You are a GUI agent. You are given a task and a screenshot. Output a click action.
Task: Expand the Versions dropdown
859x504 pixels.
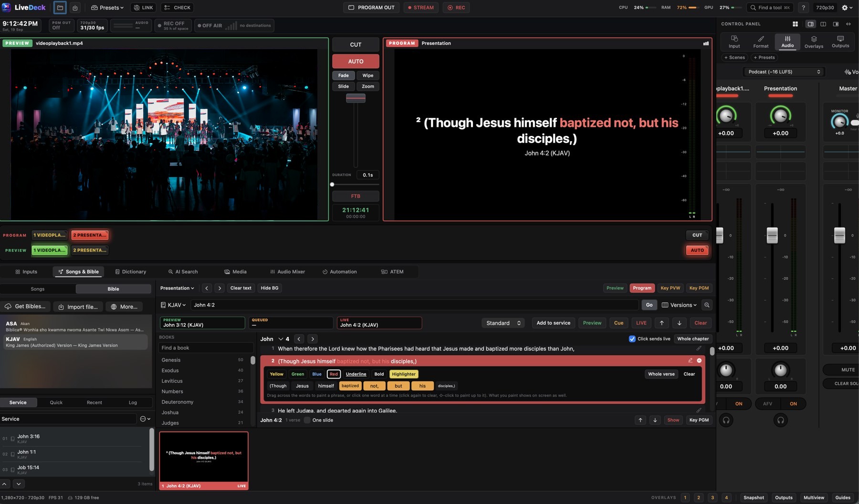679,305
